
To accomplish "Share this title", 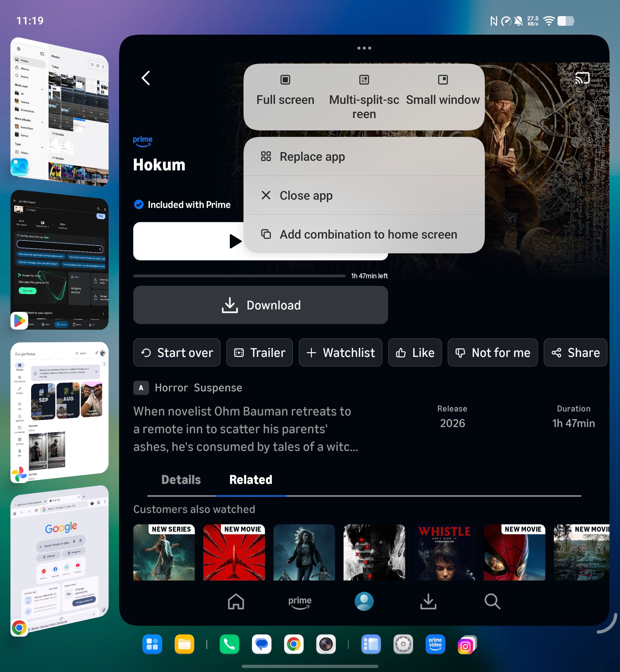I will (x=575, y=352).
